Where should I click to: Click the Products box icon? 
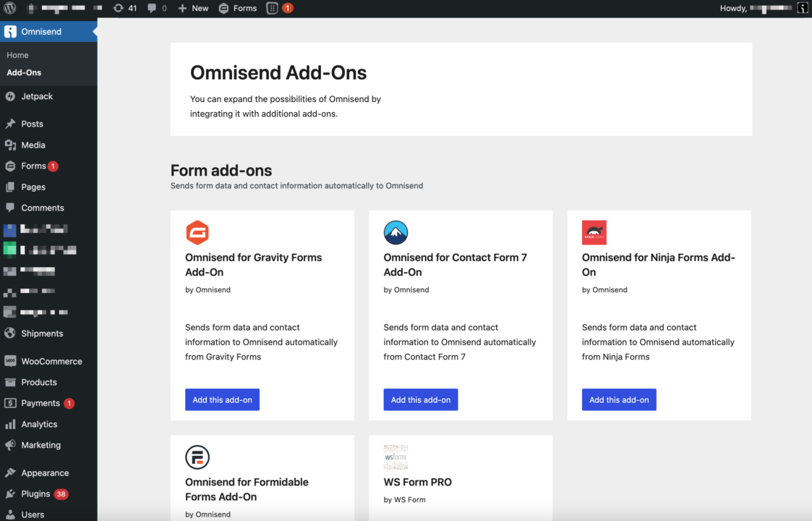(x=10, y=382)
